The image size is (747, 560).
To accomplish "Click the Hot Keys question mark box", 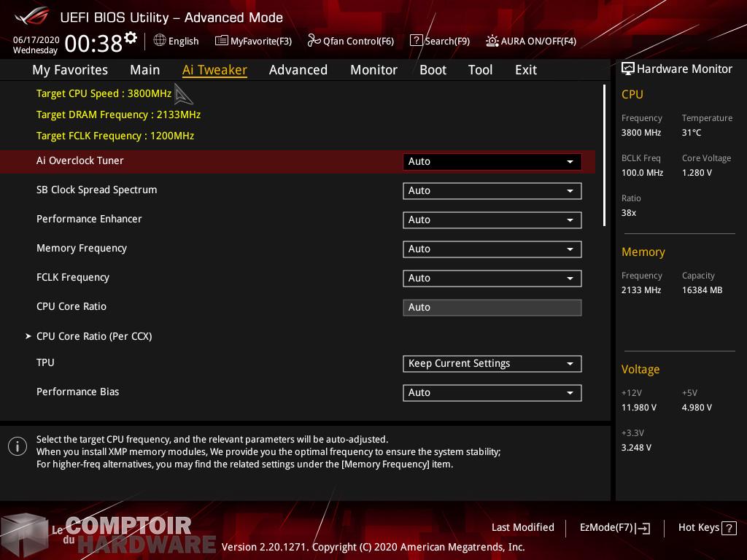I will (x=729, y=528).
